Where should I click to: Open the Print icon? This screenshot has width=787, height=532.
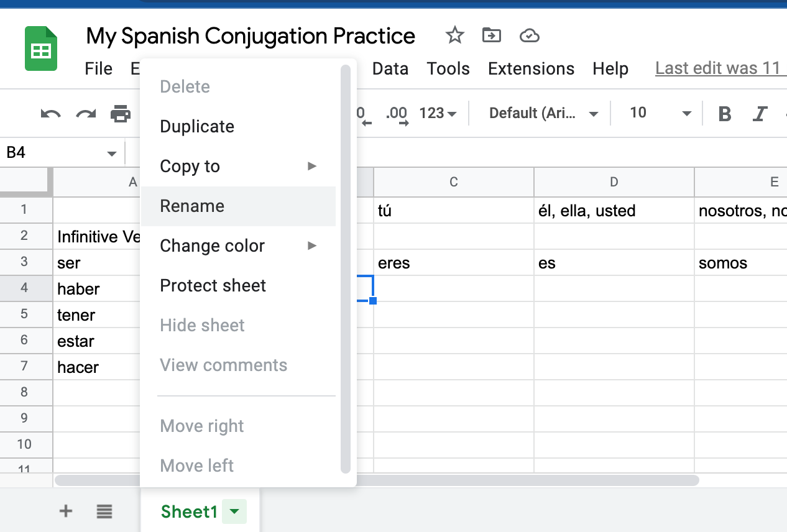click(x=119, y=113)
